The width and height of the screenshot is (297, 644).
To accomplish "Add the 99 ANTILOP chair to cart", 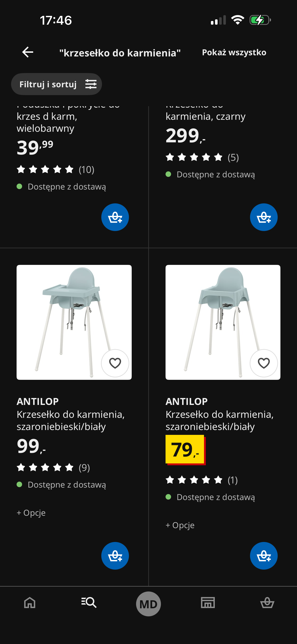I will tap(115, 556).
